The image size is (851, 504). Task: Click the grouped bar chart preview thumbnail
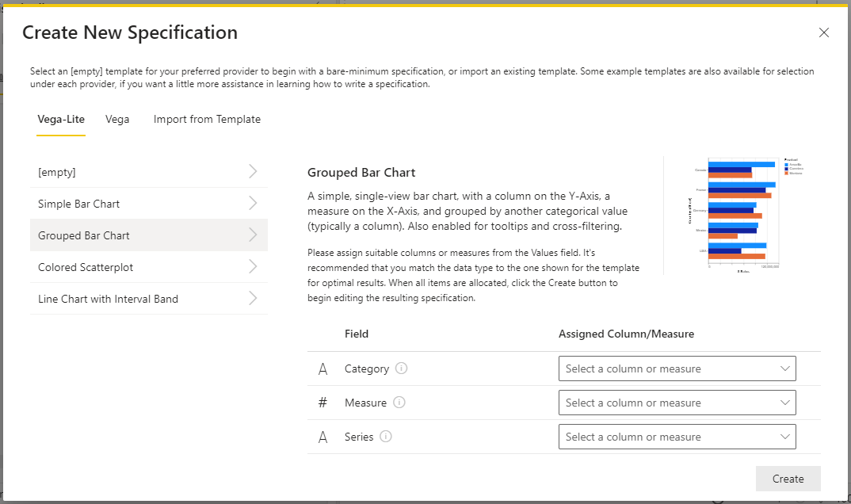pos(745,216)
